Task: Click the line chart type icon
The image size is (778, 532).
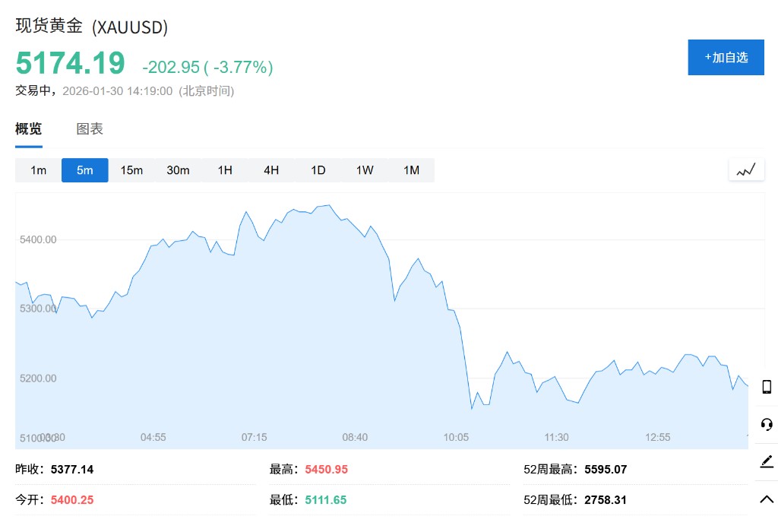Action: tap(746, 170)
